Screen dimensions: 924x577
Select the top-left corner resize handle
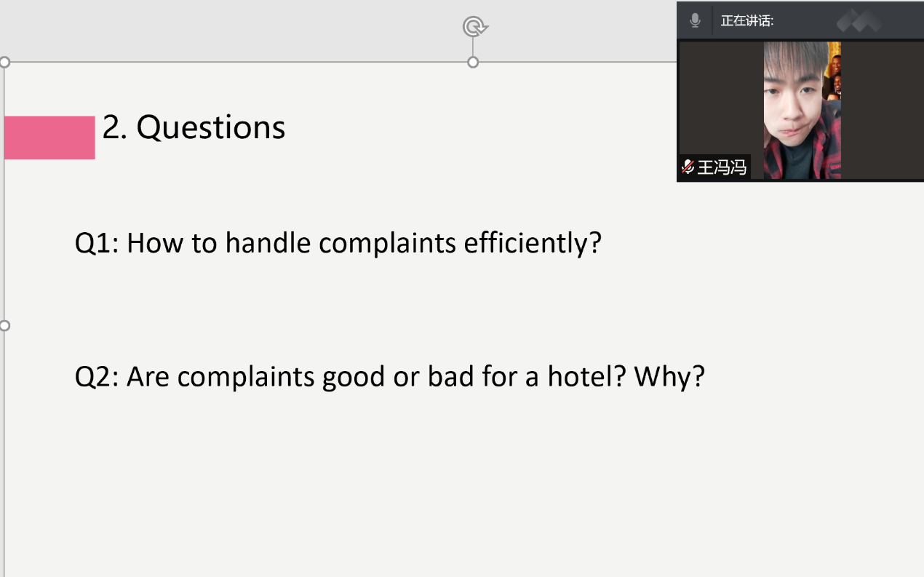[4, 63]
